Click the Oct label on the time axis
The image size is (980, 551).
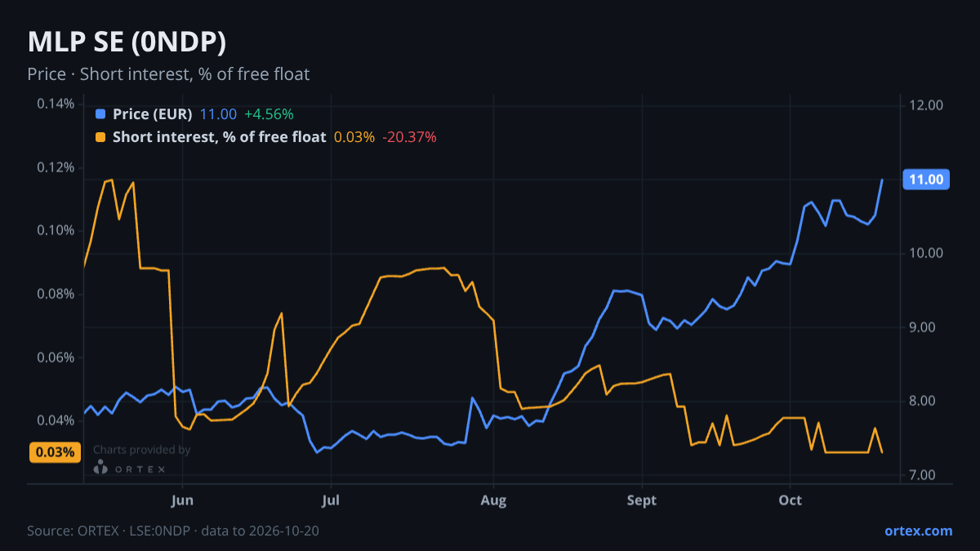click(x=790, y=499)
